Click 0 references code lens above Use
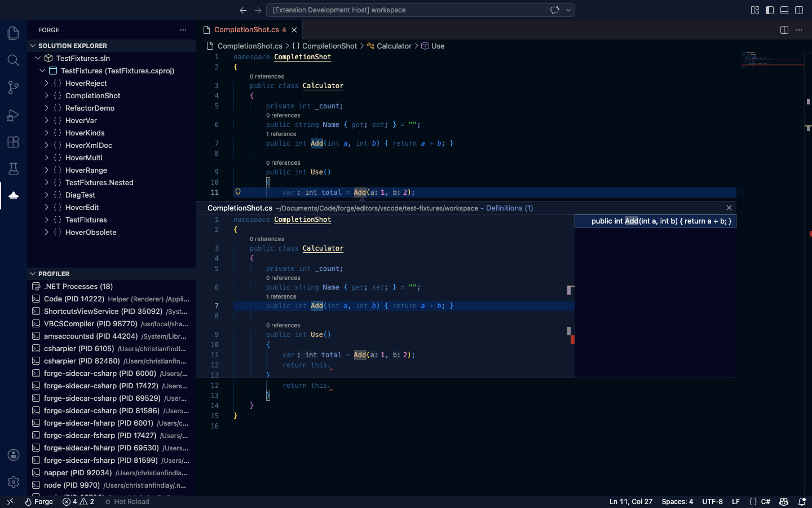The height and width of the screenshot is (508, 812). coord(283,163)
